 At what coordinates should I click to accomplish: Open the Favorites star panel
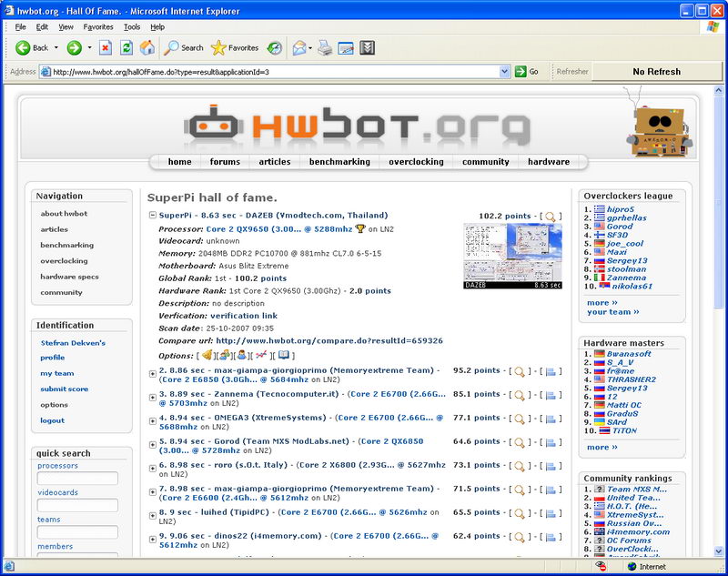235,48
